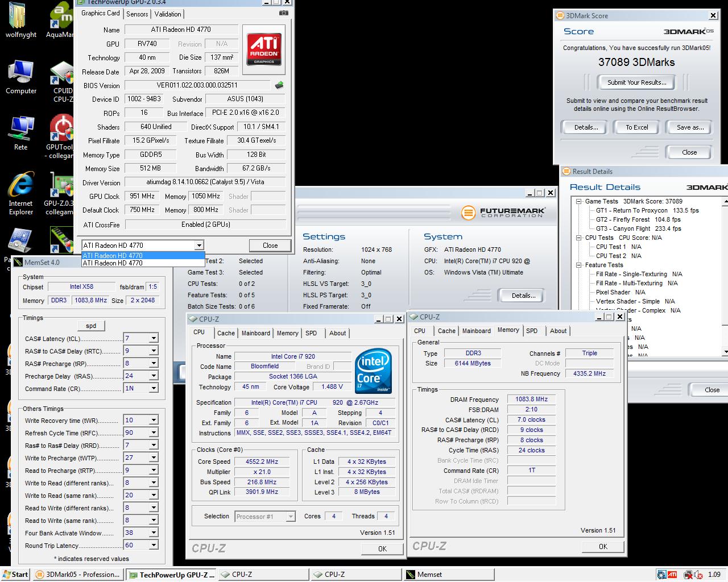728x582 pixels.
Task: Click Submit Your Results in 3DMark Score
Action: pyautogui.click(x=636, y=82)
